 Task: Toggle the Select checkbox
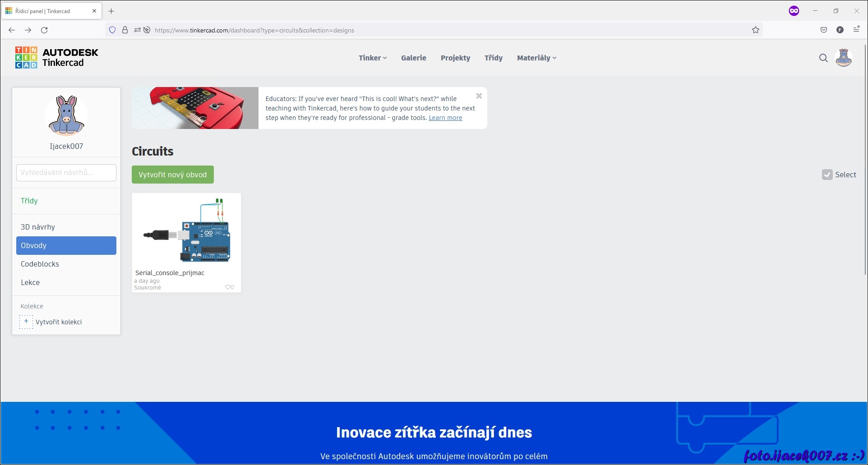[827, 175]
